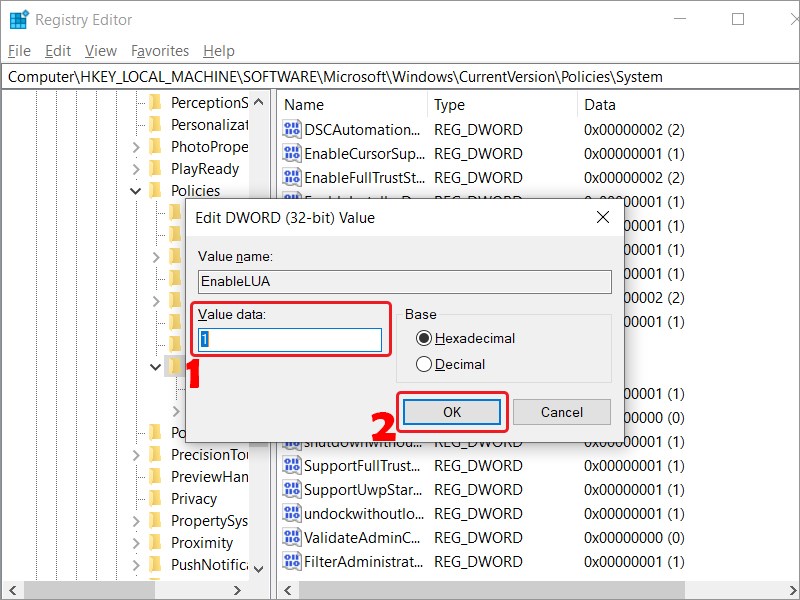Select the Hexadecimal base option

point(424,338)
